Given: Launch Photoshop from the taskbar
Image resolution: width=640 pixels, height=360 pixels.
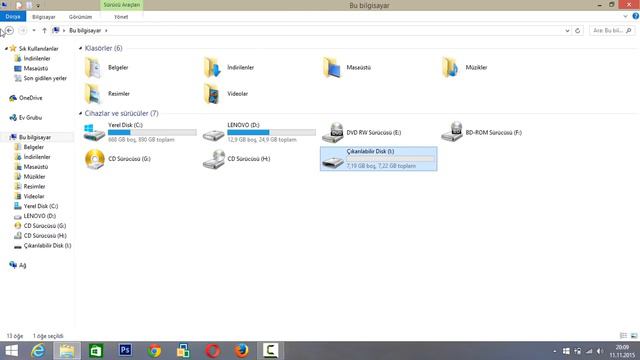Looking at the screenshot, I should click(125, 351).
